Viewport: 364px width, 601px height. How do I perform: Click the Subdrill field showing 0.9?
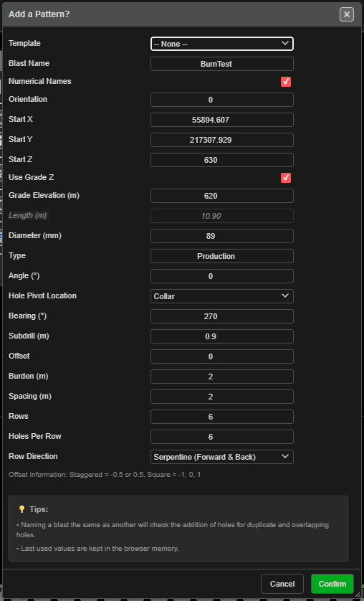tap(222, 336)
